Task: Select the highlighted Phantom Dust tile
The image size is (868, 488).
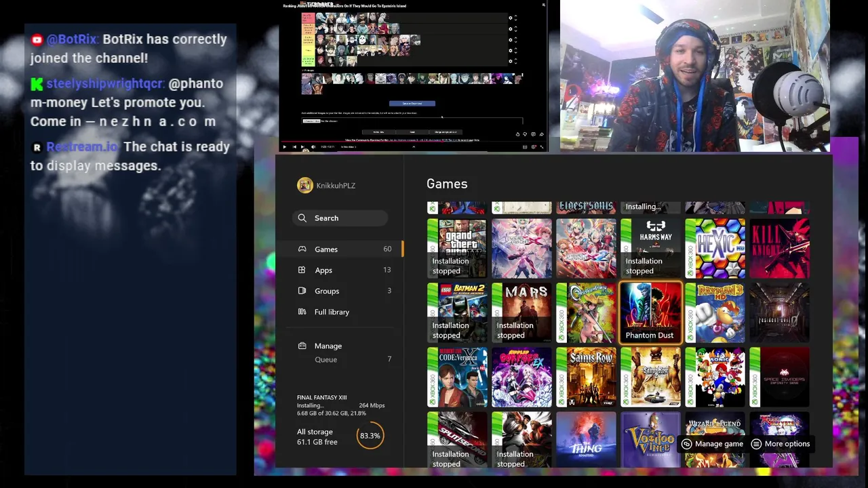Action: point(650,312)
